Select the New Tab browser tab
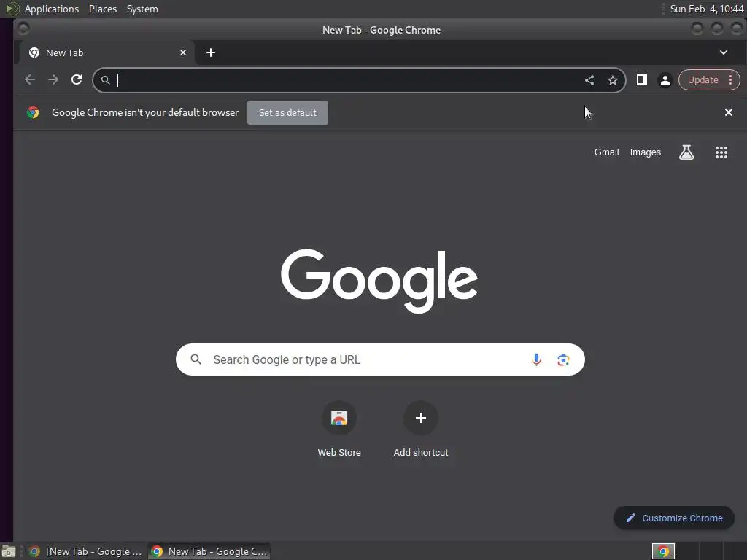The image size is (747, 560). point(107,52)
